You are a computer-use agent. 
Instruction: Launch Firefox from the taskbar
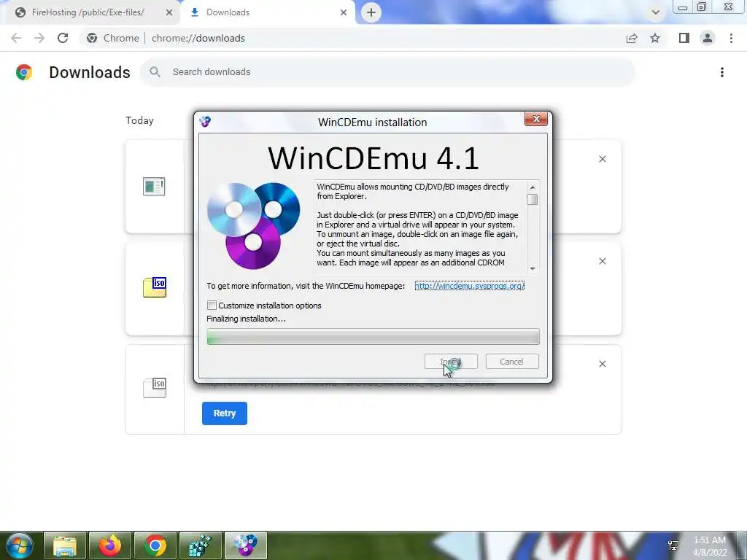[x=110, y=545]
